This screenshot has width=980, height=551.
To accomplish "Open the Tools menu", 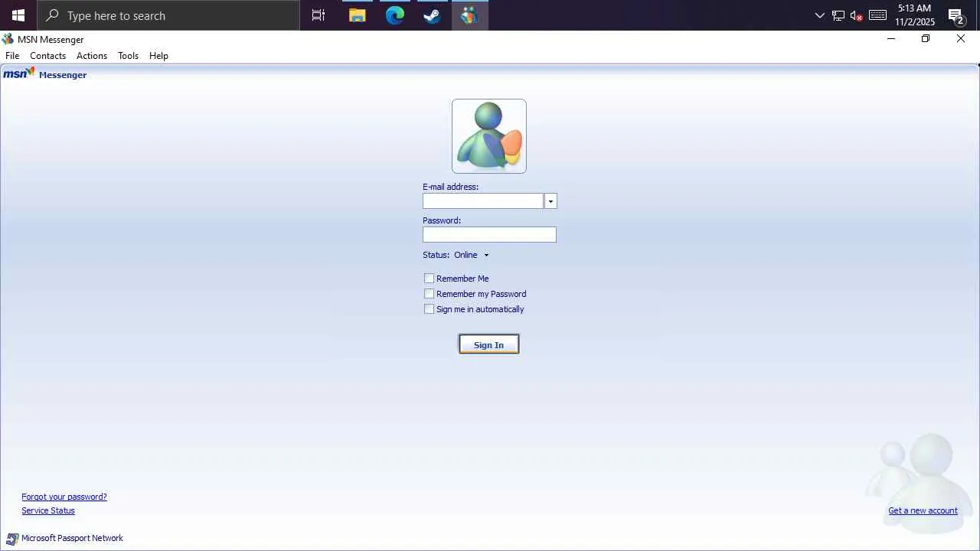I will pos(128,56).
